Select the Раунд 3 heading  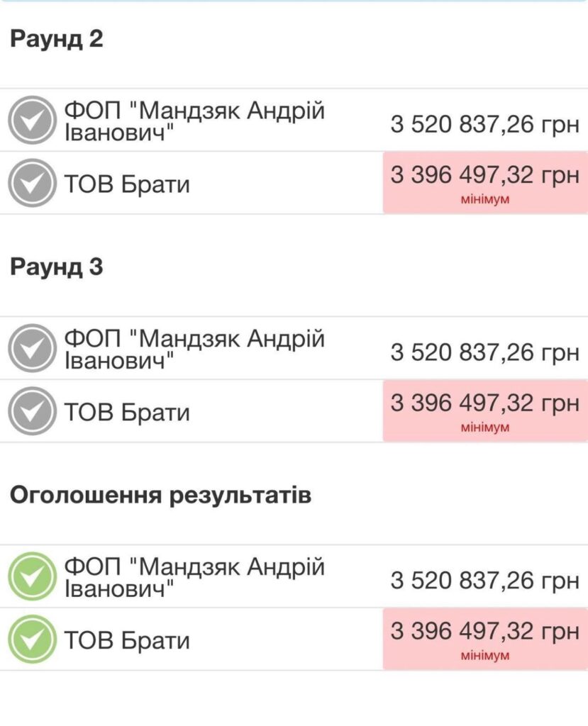(x=57, y=267)
